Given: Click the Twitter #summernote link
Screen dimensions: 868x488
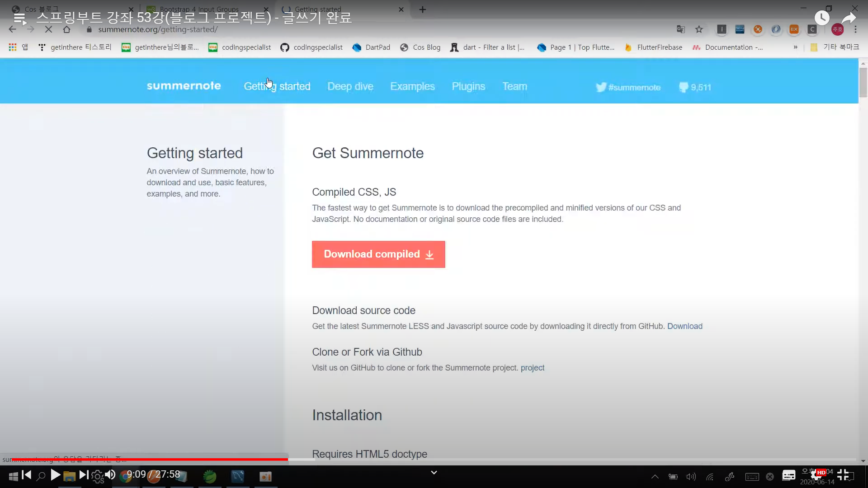Looking at the screenshot, I should 628,87.
